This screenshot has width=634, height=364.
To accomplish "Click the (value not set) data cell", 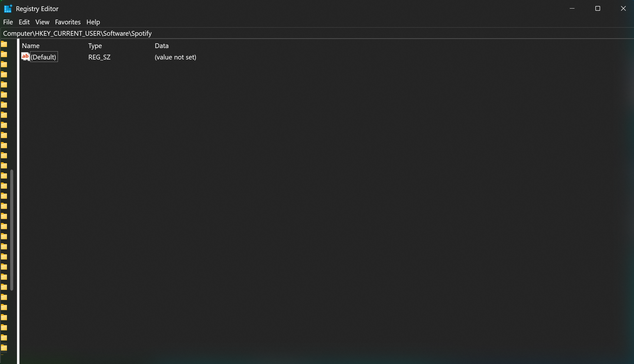I will [x=175, y=57].
